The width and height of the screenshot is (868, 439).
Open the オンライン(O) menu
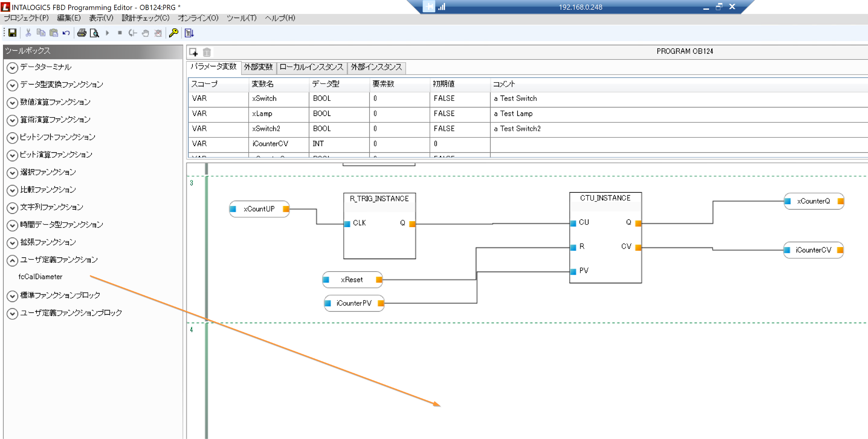[198, 18]
